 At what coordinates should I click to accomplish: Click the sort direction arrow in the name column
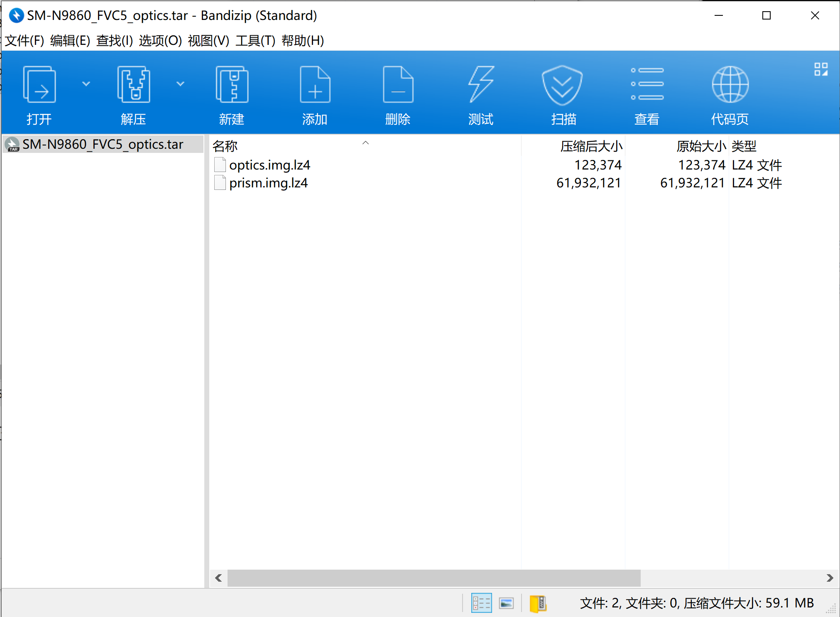(365, 143)
